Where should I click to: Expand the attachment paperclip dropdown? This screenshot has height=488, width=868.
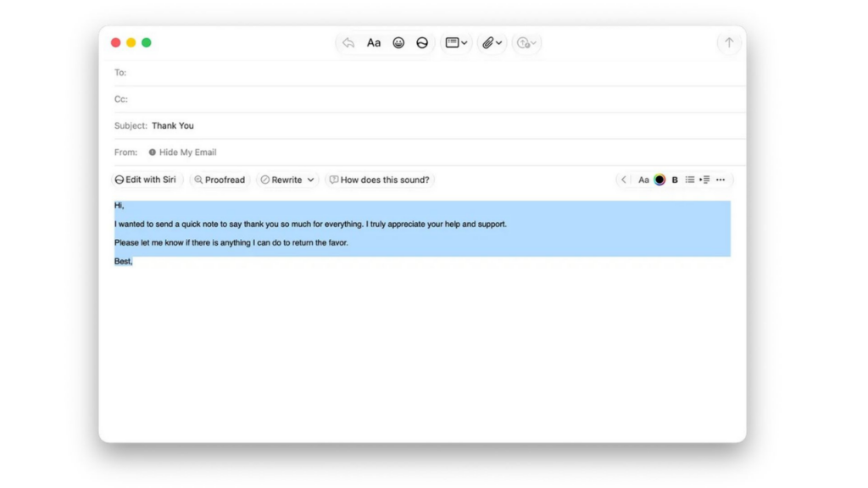click(492, 42)
